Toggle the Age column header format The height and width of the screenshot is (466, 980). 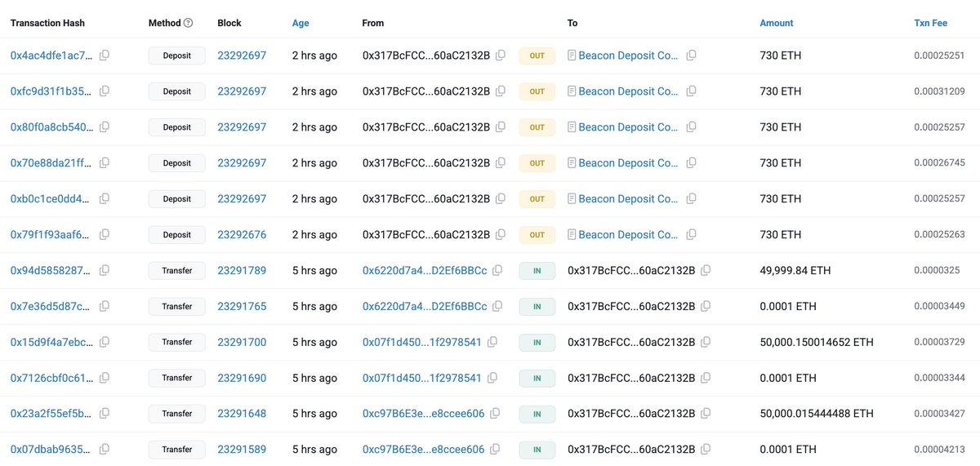point(301,23)
